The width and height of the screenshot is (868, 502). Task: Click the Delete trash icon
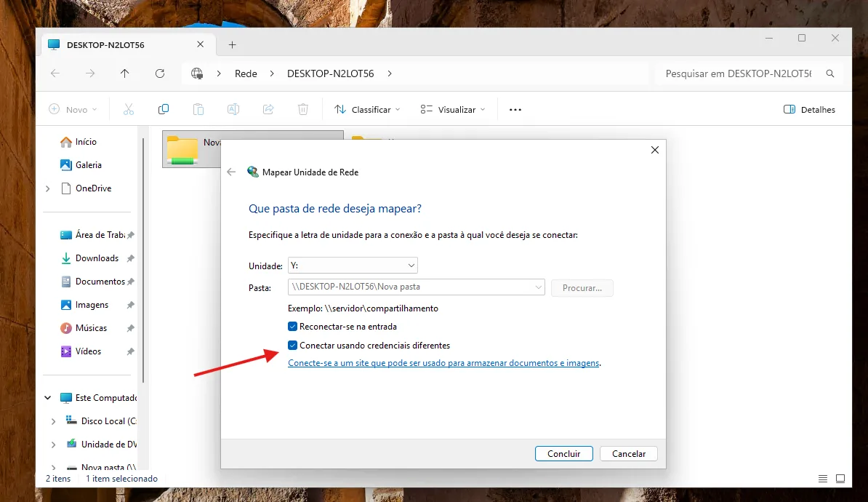pyautogui.click(x=303, y=110)
